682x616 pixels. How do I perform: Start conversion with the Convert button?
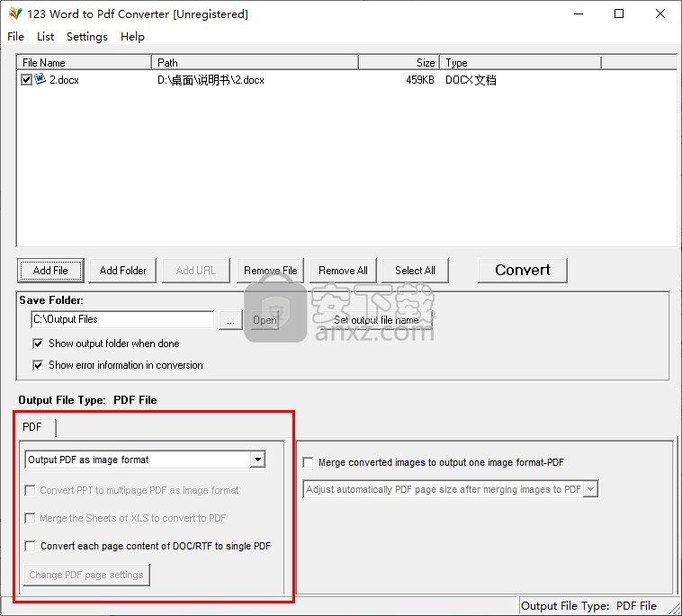coord(523,270)
